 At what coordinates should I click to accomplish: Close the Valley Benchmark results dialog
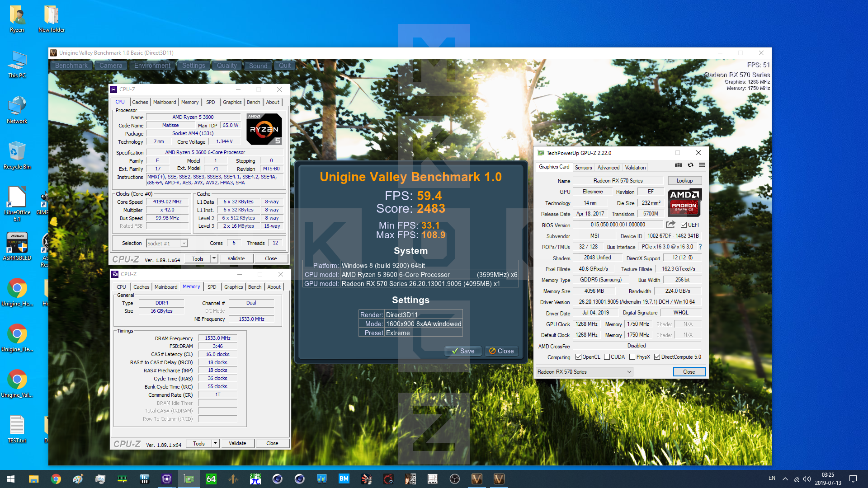click(501, 351)
